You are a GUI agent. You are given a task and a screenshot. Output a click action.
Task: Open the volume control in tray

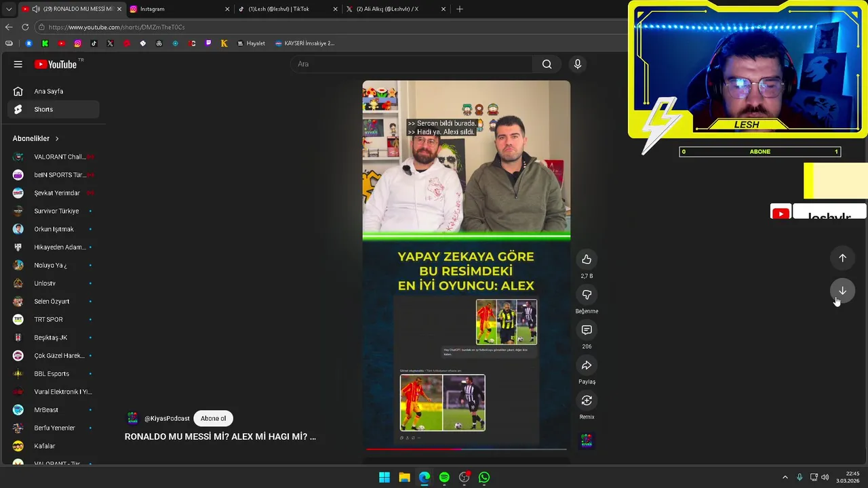[825, 477]
